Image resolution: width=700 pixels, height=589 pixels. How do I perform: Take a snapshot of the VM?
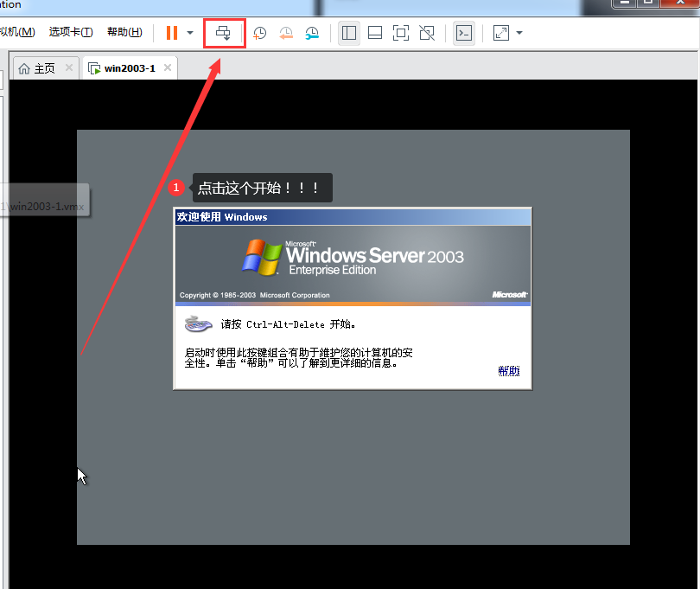click(259, 33)
